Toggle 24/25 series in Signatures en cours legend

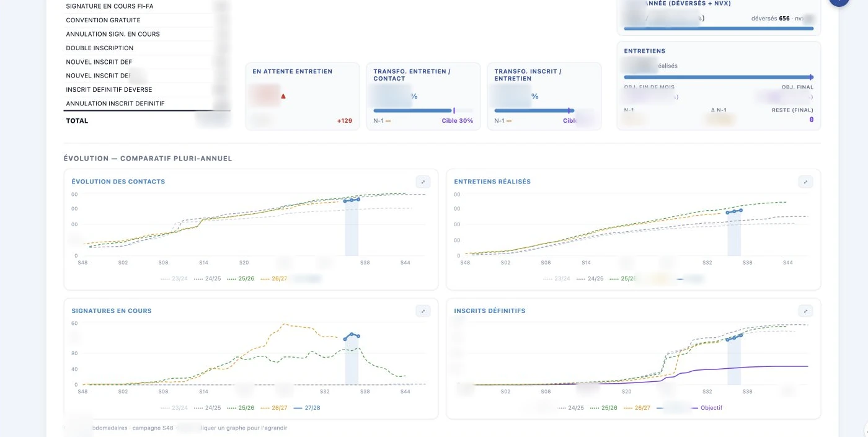pyautogui.click(x=208, y=408)
